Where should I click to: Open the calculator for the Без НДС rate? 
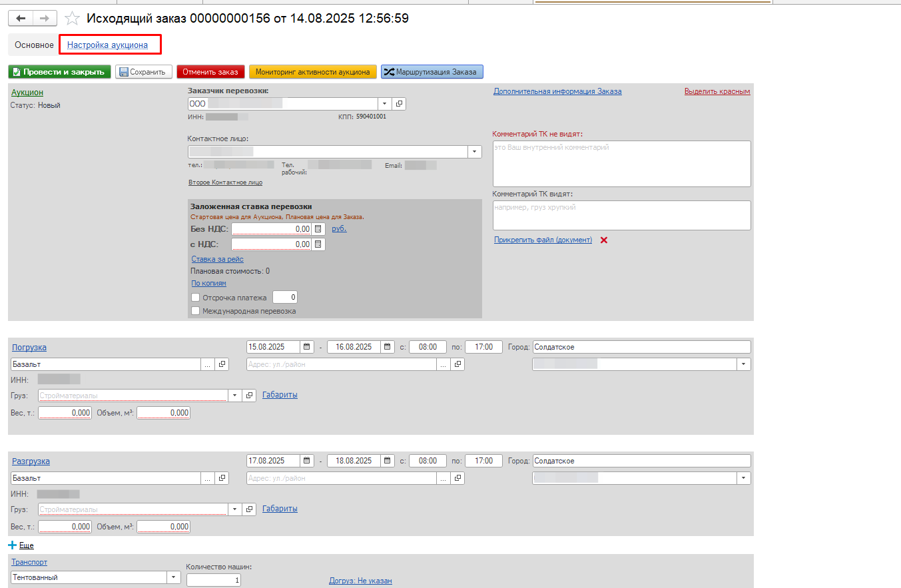click(x=318, y=229)
